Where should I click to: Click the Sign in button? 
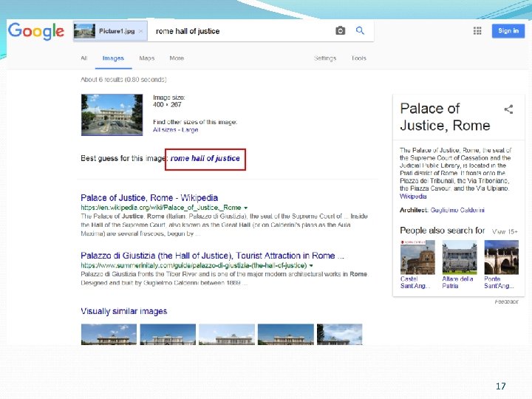pos(508,31)
